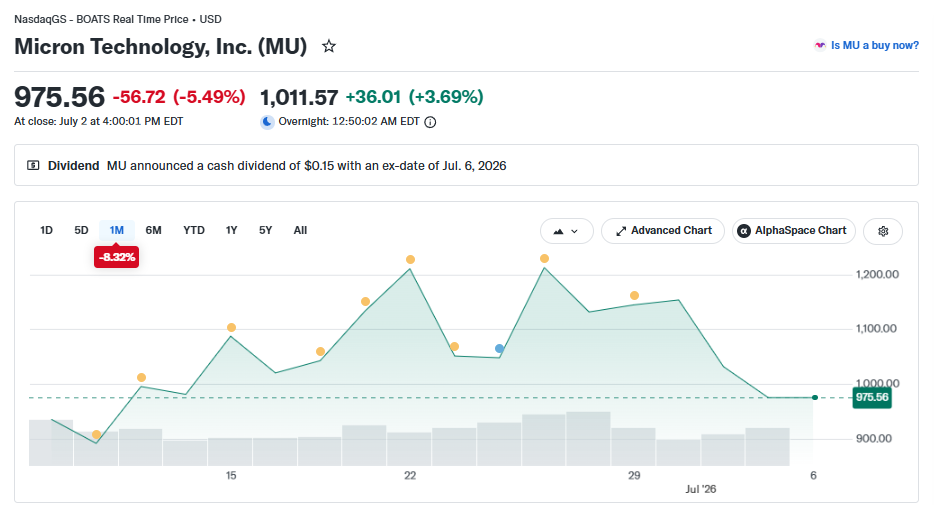The height and width of the screenshot is (505, 934).
Task: Select the 5Y time range
Action: tap(266, 230)
